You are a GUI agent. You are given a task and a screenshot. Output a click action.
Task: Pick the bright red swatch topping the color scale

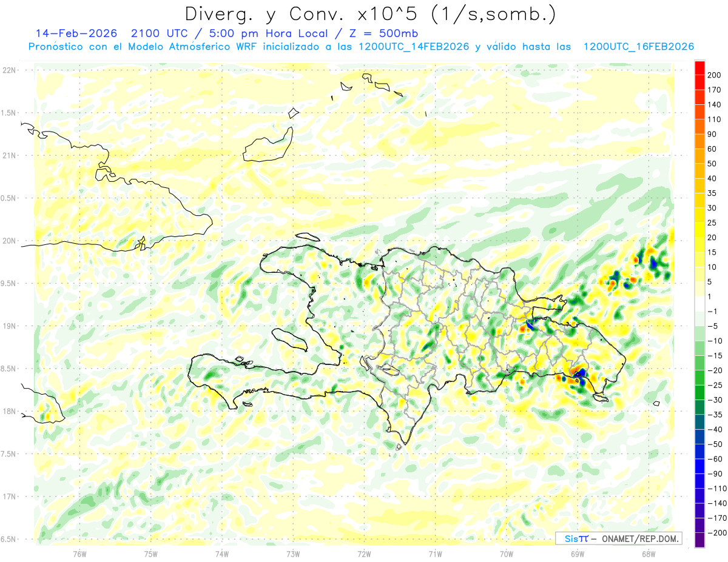click(699, 68)
